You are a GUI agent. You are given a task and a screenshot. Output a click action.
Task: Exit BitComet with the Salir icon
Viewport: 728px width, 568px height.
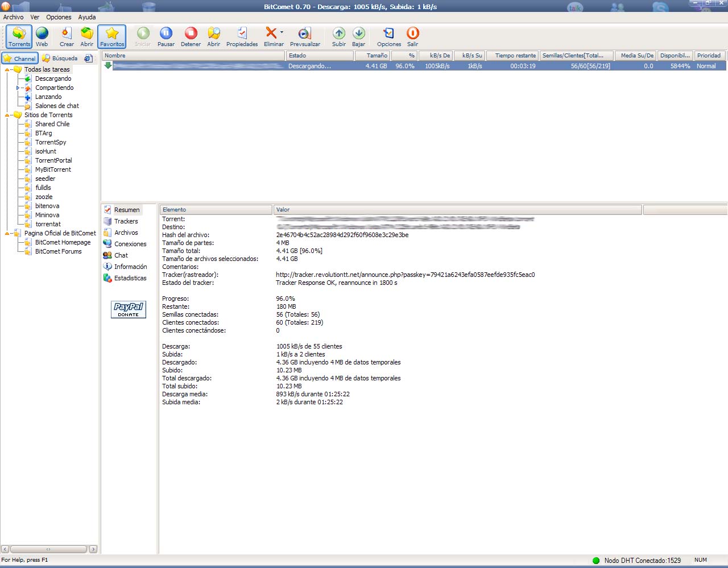click(x=413, y=36)
